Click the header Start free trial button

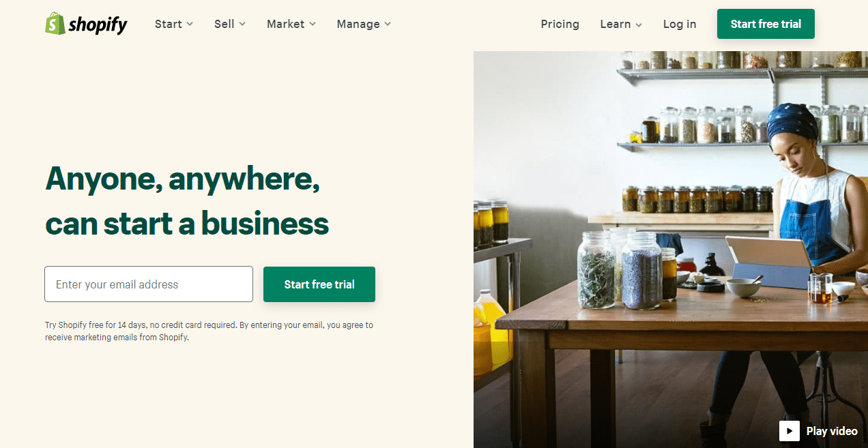pyautogui.click(x=766, y=24)
